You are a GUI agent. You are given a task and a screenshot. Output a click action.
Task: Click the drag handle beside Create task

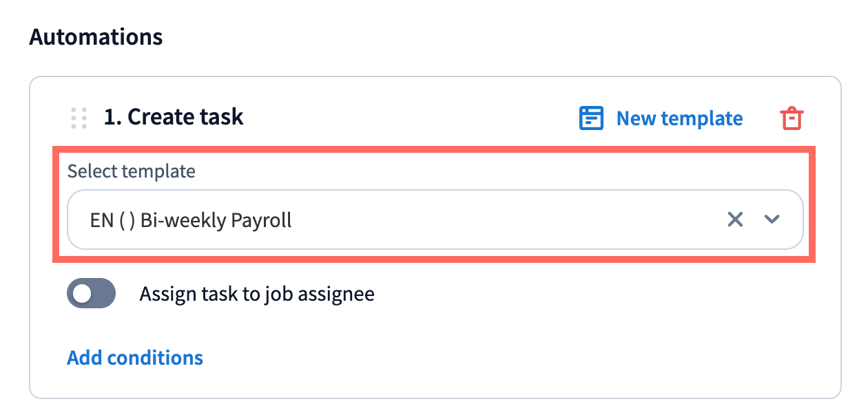(x=79, y=118)
